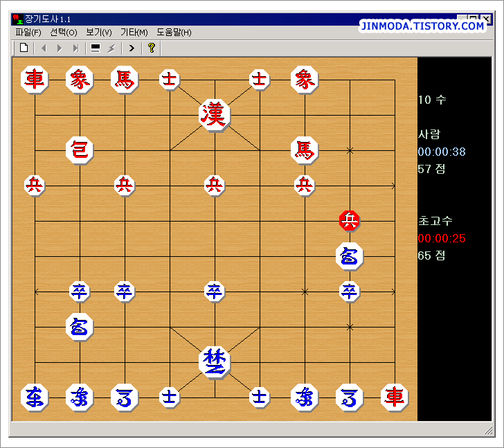Open help with yellow question mark icon
Viewport: 504px width, 448px height.
pos(152,48)
